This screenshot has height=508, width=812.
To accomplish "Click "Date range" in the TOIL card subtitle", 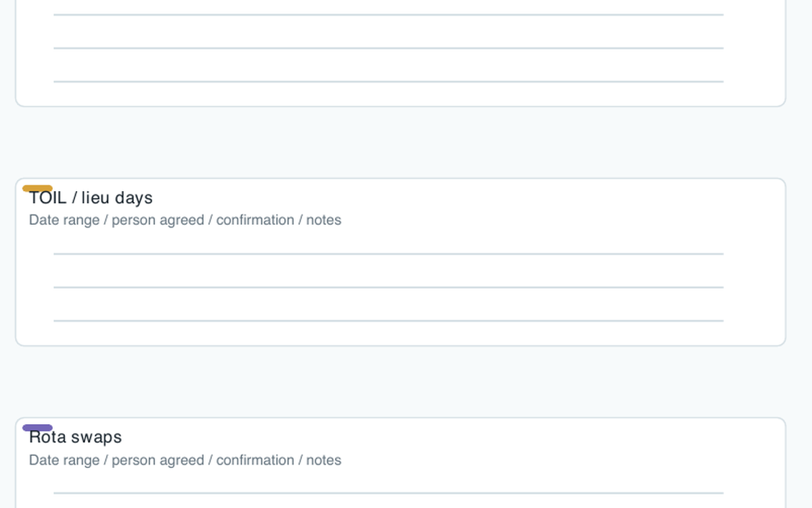I will pos(64,220).
